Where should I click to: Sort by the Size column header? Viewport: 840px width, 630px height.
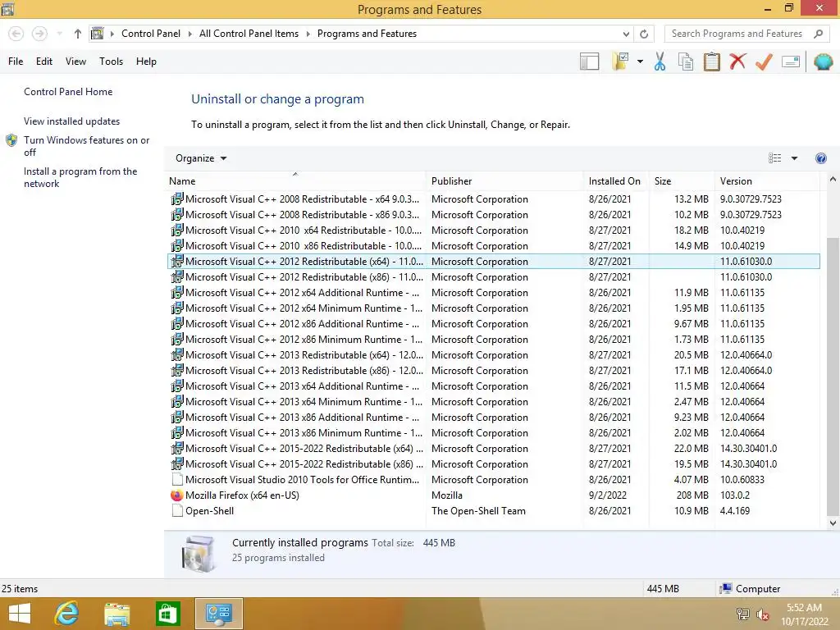tap(682, 181)
